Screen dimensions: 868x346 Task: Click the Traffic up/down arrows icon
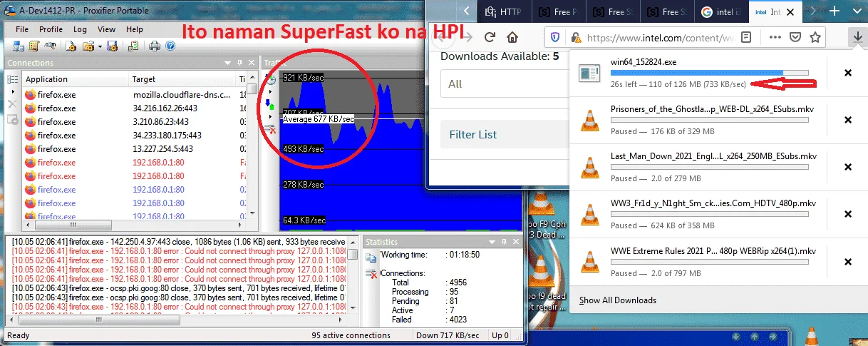[x=270, y=104]
